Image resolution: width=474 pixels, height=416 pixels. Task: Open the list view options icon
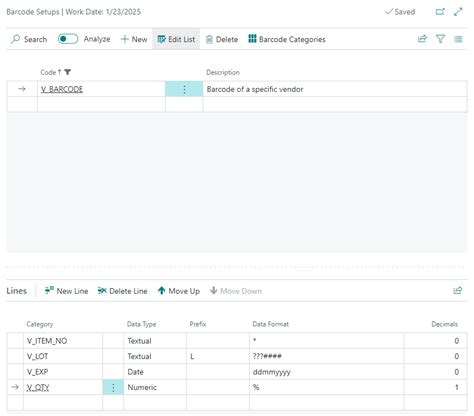pos(458,39)
